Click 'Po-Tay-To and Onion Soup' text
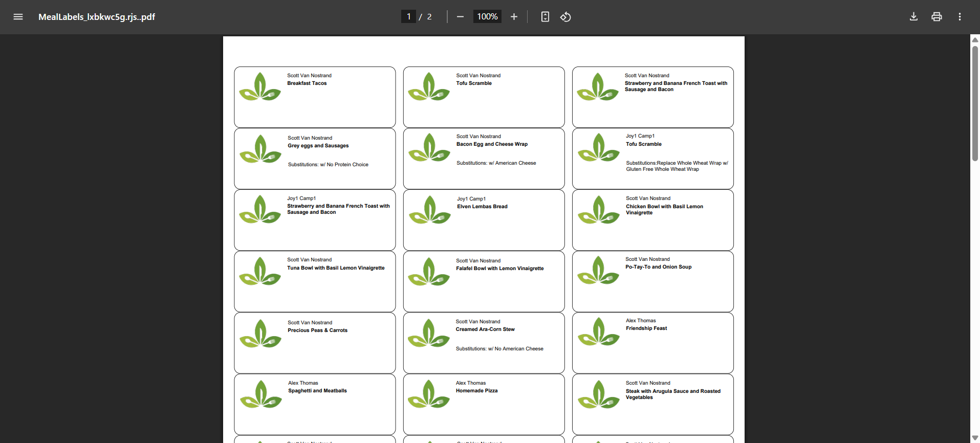 click(x=658, y=267)
